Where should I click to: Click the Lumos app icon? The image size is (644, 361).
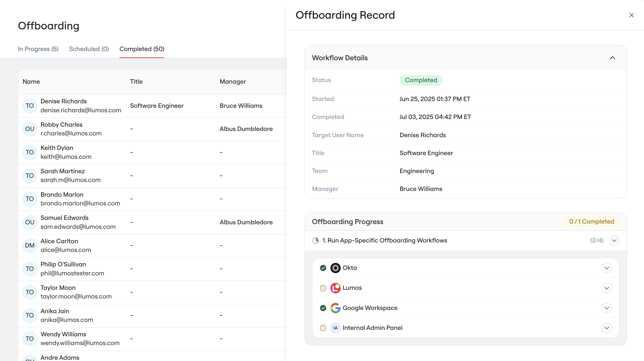(x=335, y=288)
